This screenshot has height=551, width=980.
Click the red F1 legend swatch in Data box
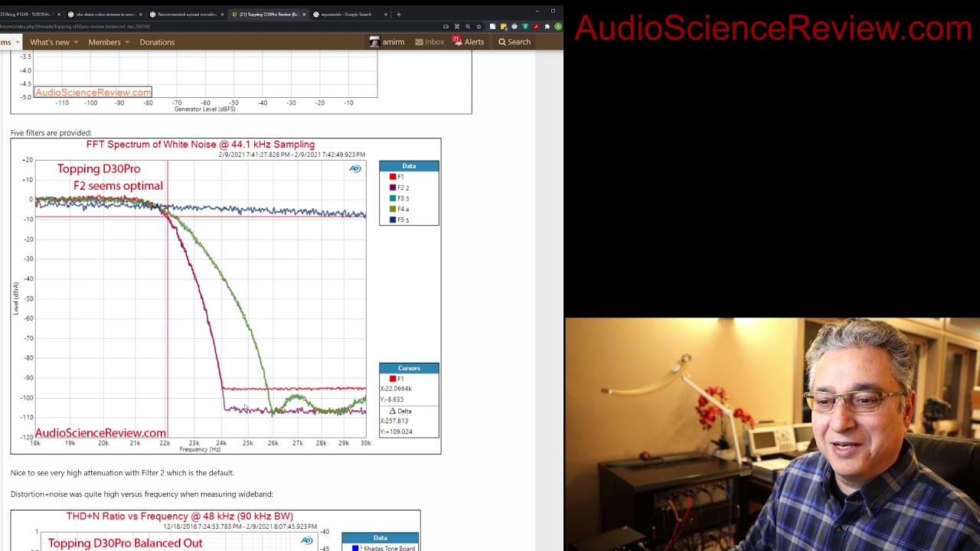[x=393, y=177]
